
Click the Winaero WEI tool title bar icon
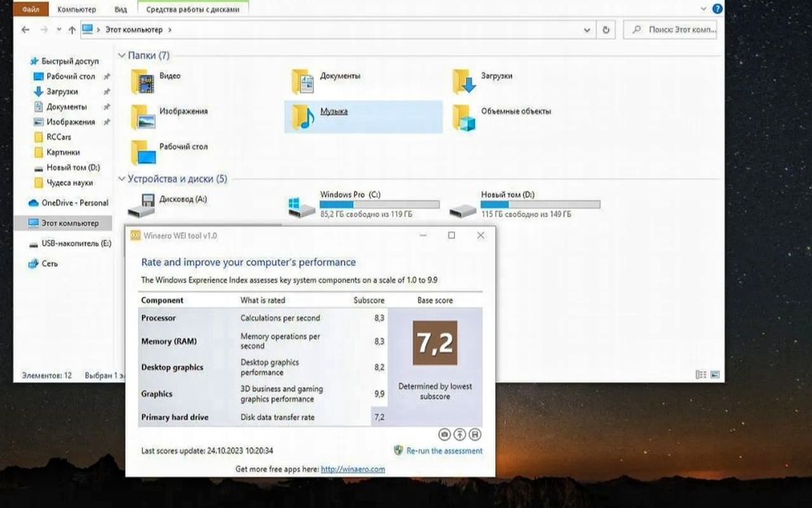pyautogui.click(x=135, y=235)
